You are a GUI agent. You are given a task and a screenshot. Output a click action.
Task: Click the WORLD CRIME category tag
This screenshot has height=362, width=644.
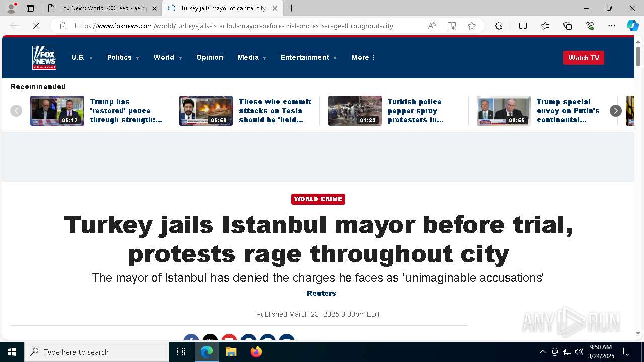click(318, 199)
